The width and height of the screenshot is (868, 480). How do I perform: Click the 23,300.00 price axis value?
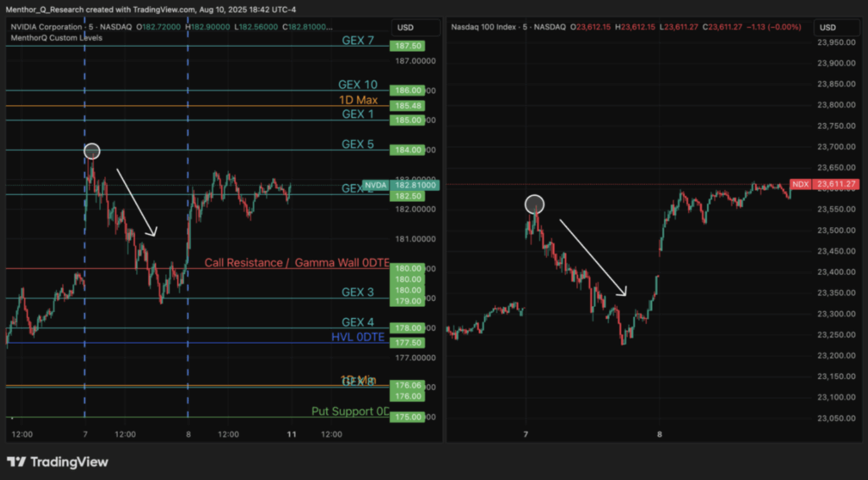coord(837,314)
